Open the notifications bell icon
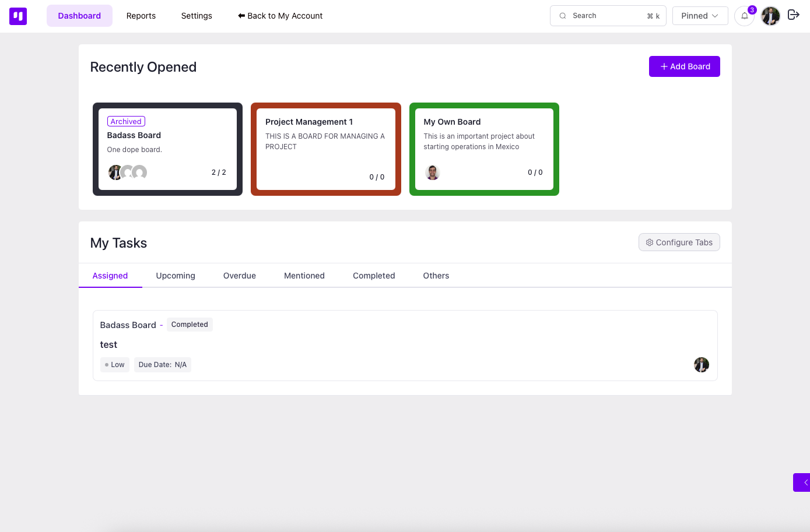This screenshot has height=532, width=810. pyautogui.click(x=744, y=16)
